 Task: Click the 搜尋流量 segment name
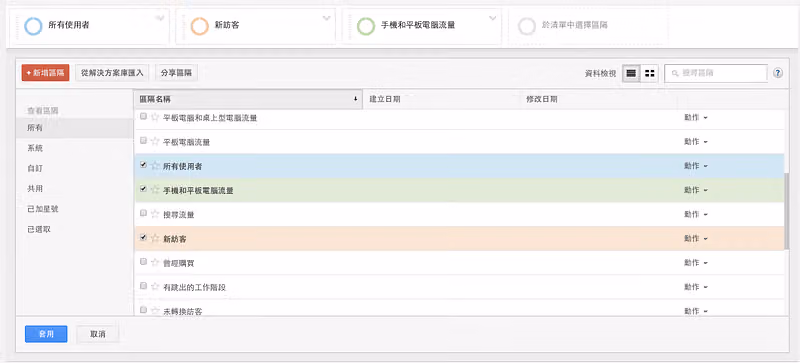[x=179, y=215]
